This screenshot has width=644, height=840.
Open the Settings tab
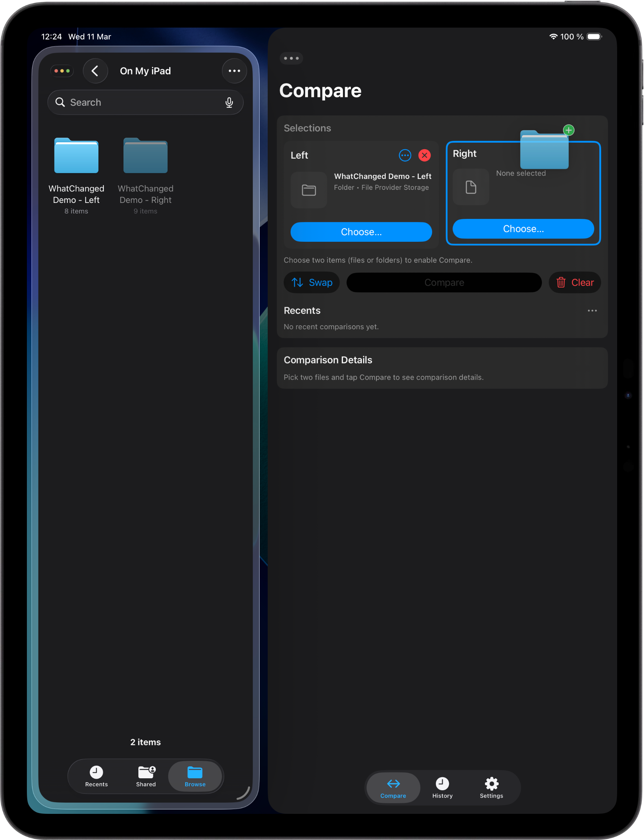[491, 787]
